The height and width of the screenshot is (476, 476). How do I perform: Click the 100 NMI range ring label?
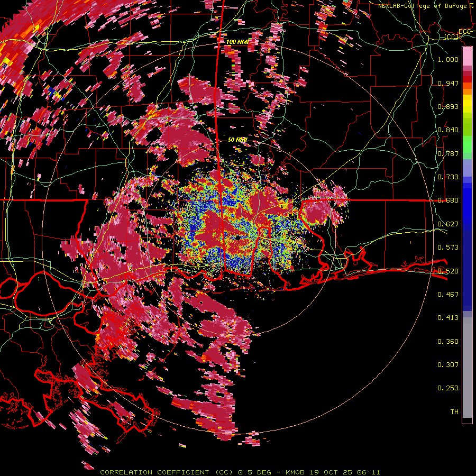pyautogui.click(x=237, y=42)
